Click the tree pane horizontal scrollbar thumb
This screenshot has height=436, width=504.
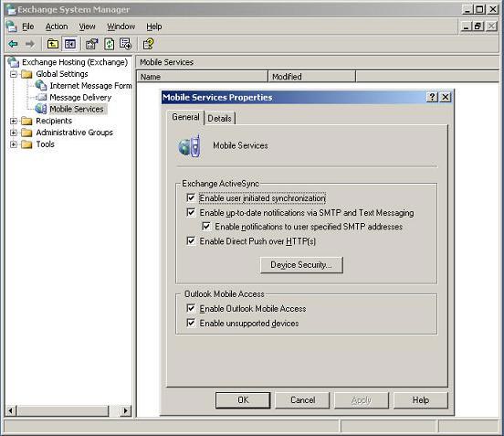[x=63, y=410]
